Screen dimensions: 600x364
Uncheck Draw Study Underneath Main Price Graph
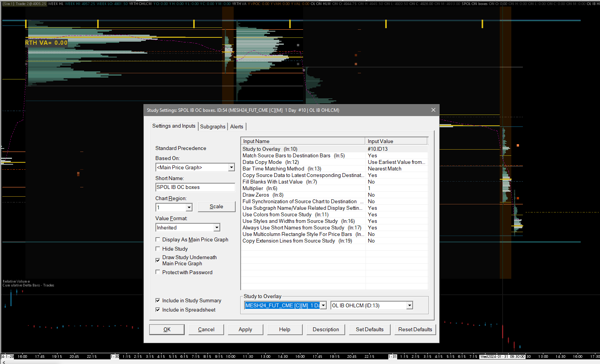[158, 260]
